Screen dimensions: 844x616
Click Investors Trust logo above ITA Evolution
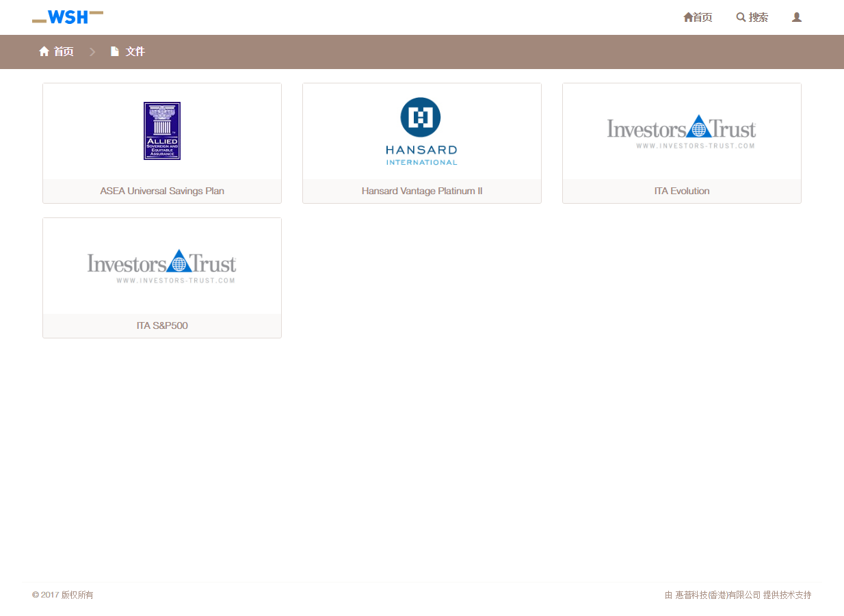tap(681, 131)
